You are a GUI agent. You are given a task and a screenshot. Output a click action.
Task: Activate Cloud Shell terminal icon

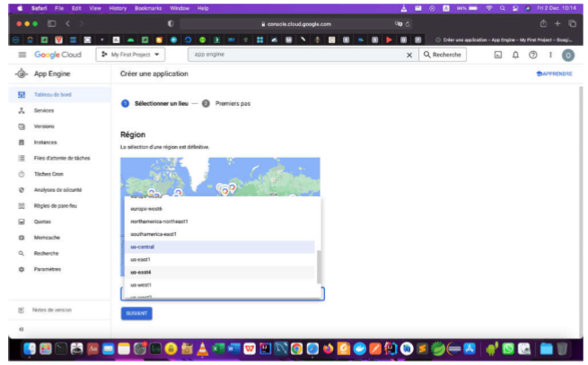click(x=498, y=55)
